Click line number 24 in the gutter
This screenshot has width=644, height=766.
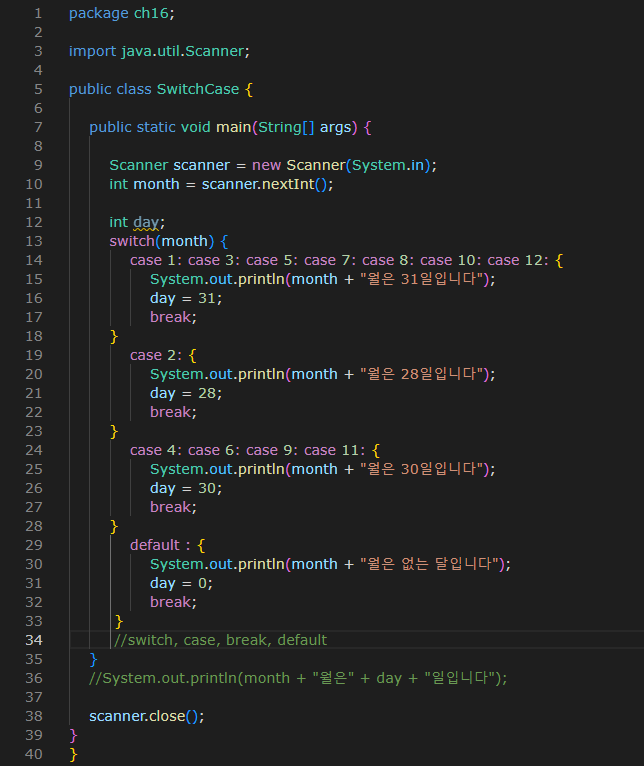click(34, 450)
